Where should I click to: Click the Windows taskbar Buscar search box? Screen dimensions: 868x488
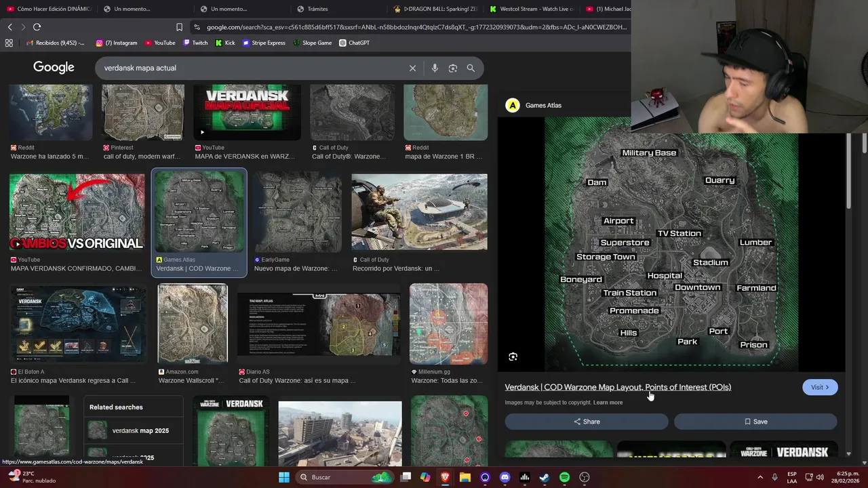pyautogui.click(x=346, y=477)
